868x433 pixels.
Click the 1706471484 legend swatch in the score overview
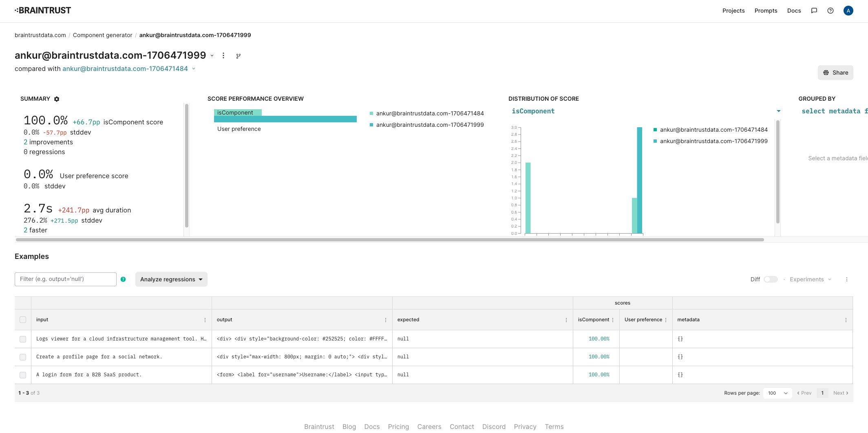coord(371,113)
